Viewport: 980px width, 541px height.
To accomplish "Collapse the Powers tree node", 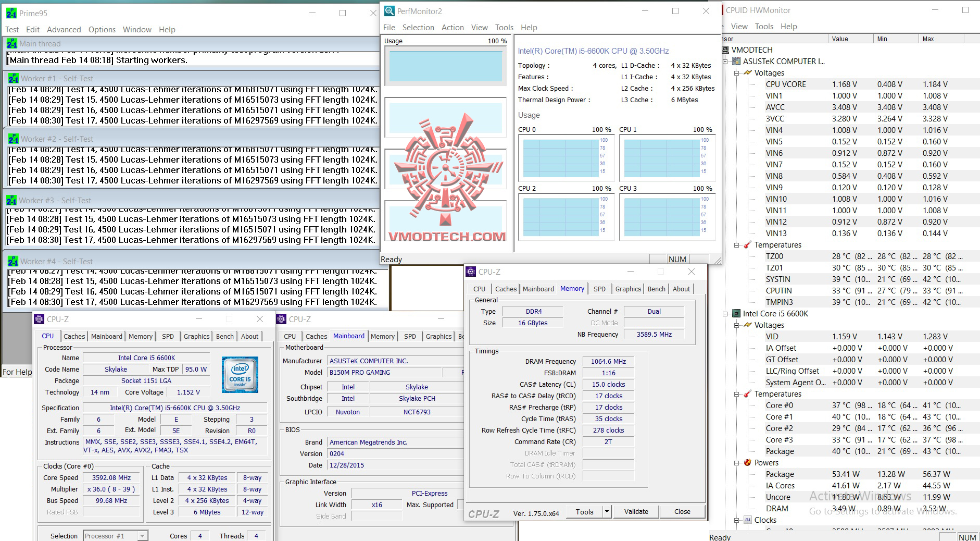I will [x=737, y=463].
